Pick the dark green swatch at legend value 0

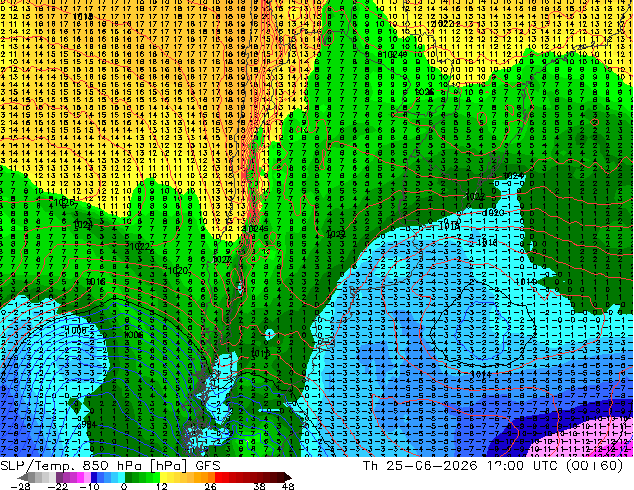[128, 477]
